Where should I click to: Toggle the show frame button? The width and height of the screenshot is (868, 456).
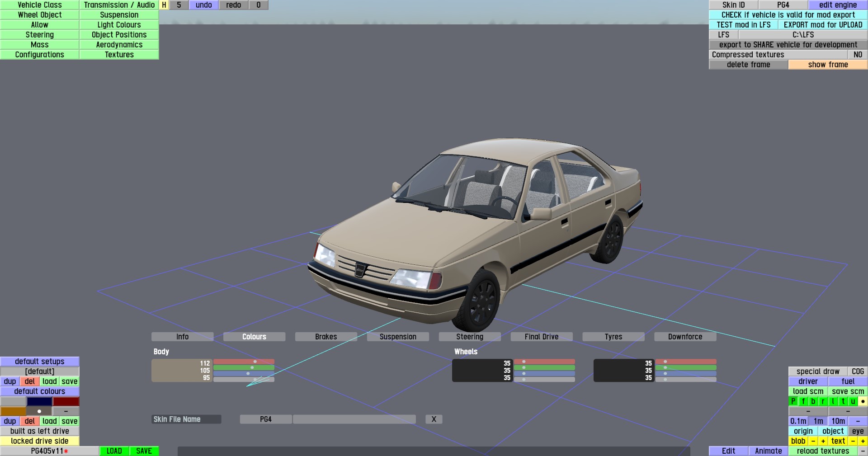[828, 65]
